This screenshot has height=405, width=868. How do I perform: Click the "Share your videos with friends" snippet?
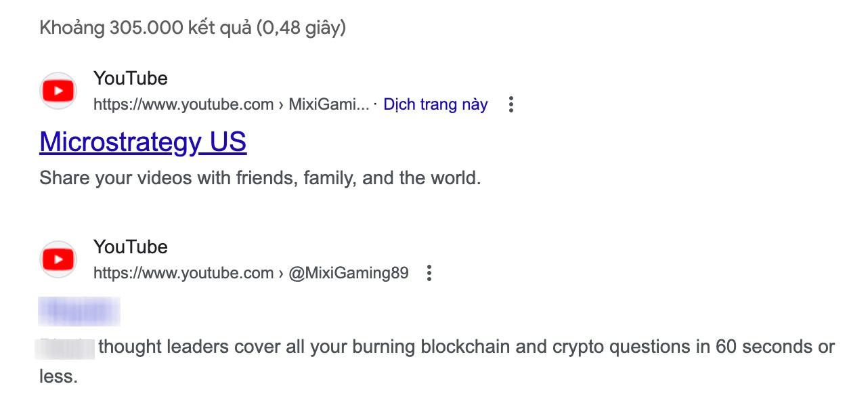(169, 178)
